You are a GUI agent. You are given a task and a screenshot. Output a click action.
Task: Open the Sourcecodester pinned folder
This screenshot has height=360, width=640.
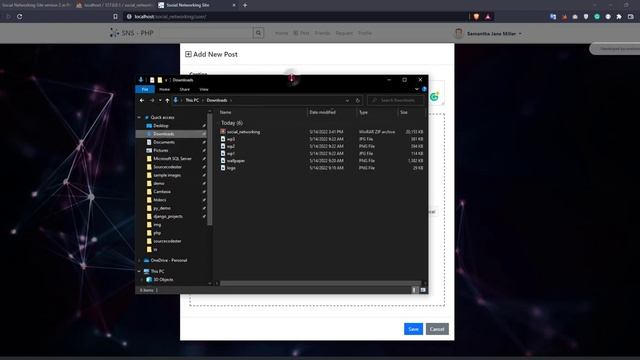(x=167, y=167)
